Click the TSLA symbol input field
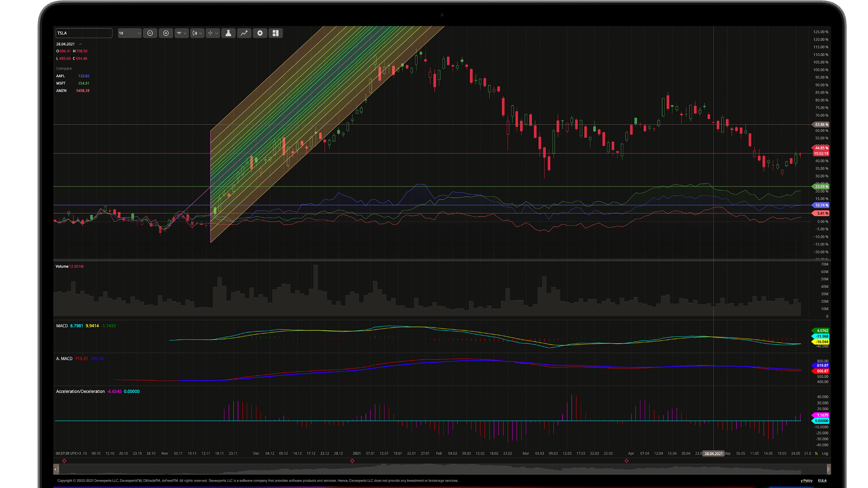 pos(83,33)
